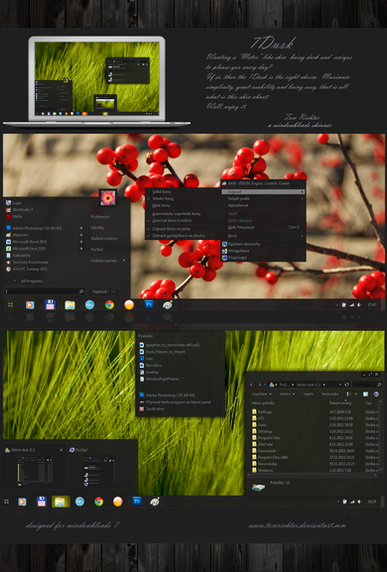The image size is (387, 572).
Task: Click the flower user picture in the start menu
Action: click(x=108, y=198)
